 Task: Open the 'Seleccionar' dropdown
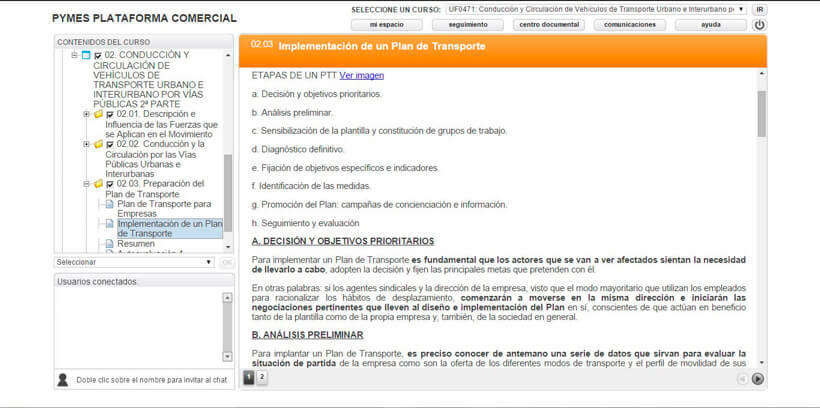click(134, 262)
